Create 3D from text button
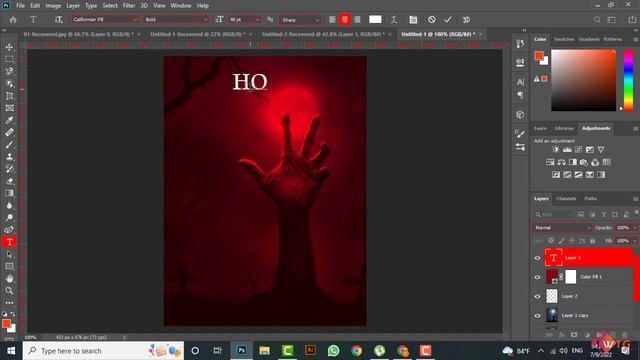 466,20
